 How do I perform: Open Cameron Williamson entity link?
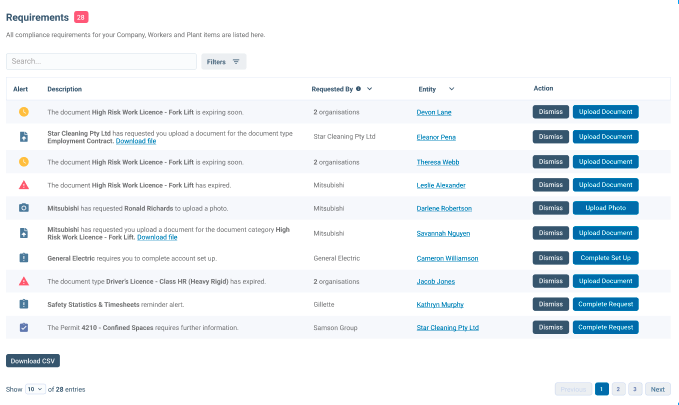coord(447,258)
